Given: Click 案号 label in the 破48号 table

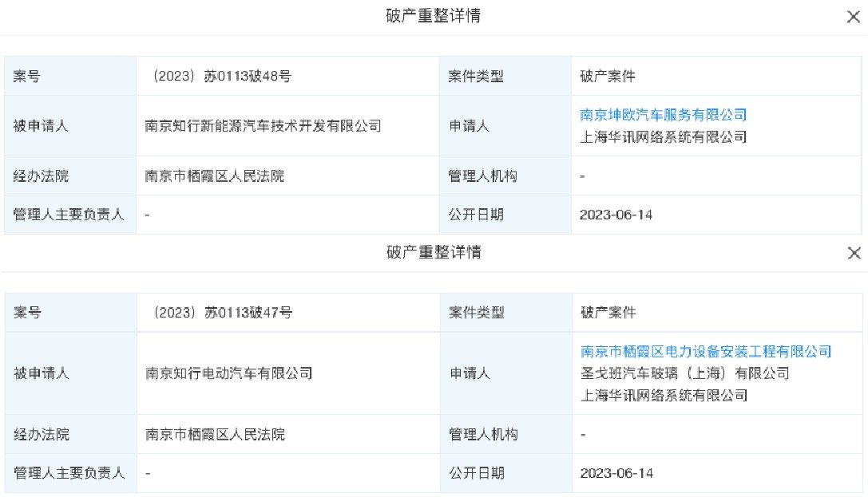Looking at the screenshot, I should 27,77.
